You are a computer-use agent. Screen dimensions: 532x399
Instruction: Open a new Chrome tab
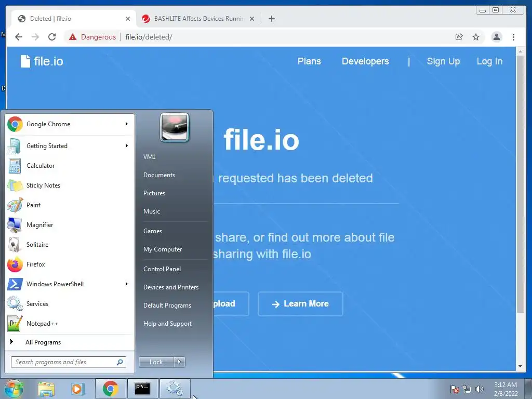(271, 19)
